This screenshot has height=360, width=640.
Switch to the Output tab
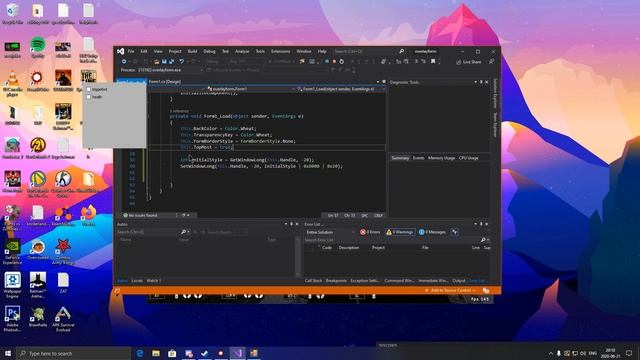coord(459,281)
